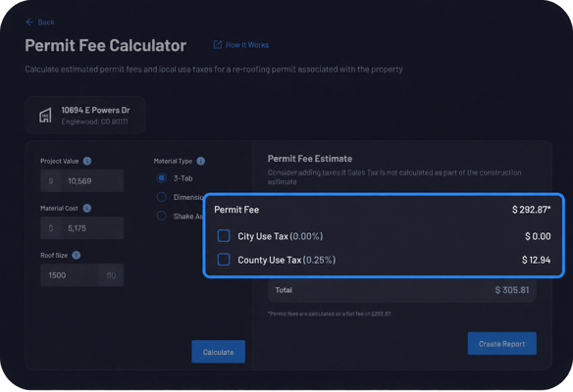Screen dimensions: 573x392
Task: Focus the Material Cost input field
Action: tap(81, 228)
